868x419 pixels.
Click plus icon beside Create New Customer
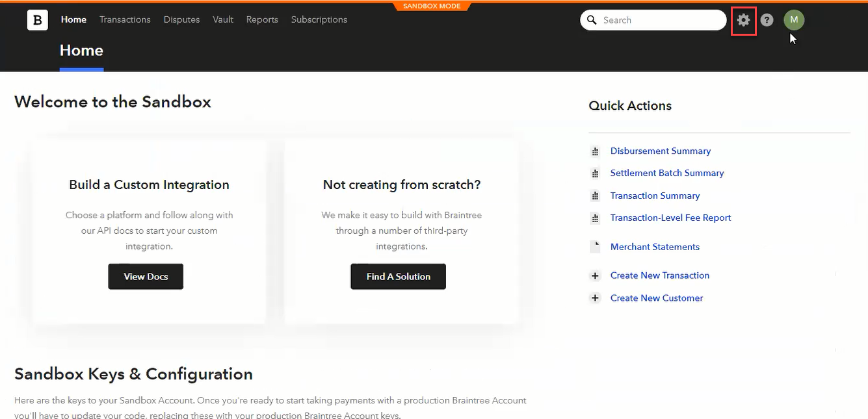pos(595,298)
